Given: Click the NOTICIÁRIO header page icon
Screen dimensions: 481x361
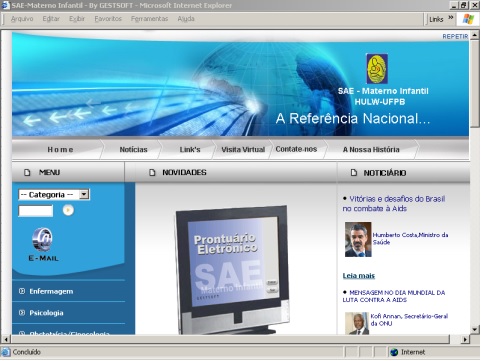Looking at the screenshot, I should pyautogui.click(x=354, y=172).
